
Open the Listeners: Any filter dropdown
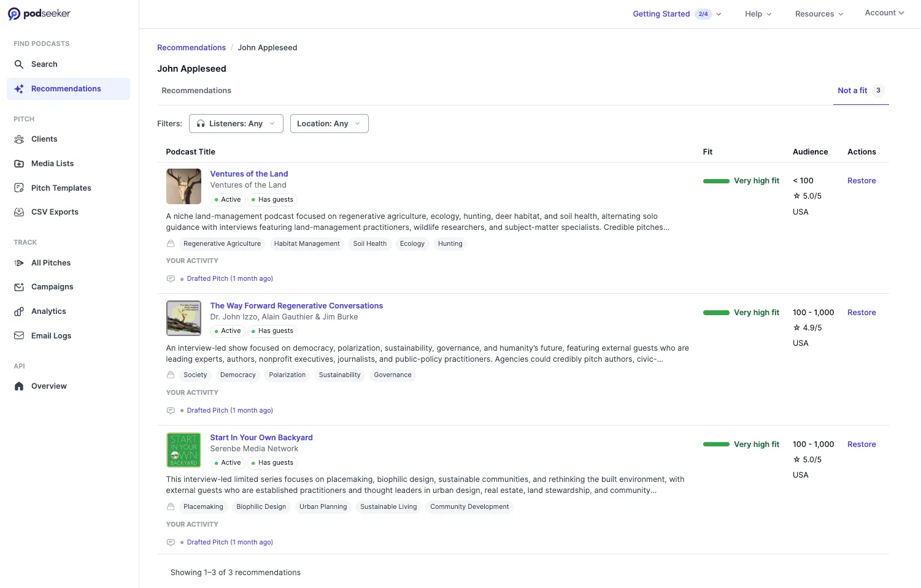pyautogui.click(x=236, y=124)
